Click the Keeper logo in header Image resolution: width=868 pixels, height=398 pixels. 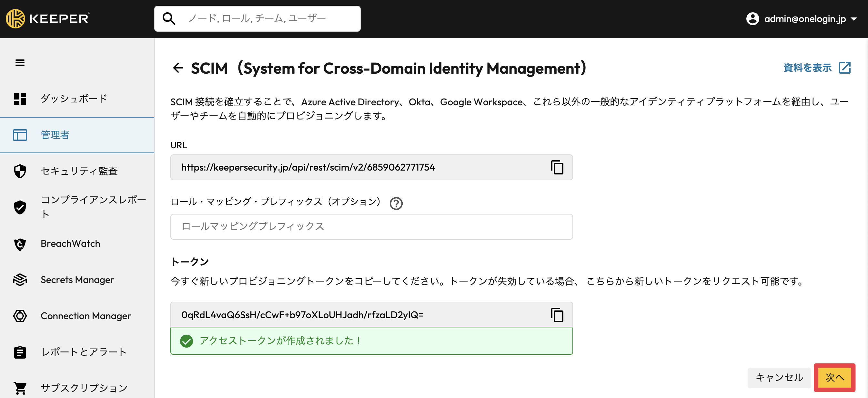(x=47, y=18)
